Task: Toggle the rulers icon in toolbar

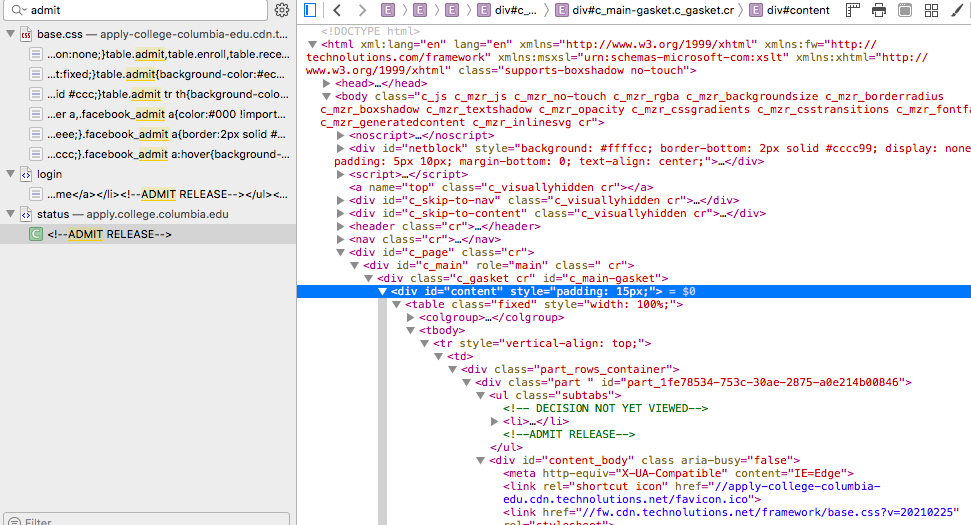Action: [x=853, y=10]
